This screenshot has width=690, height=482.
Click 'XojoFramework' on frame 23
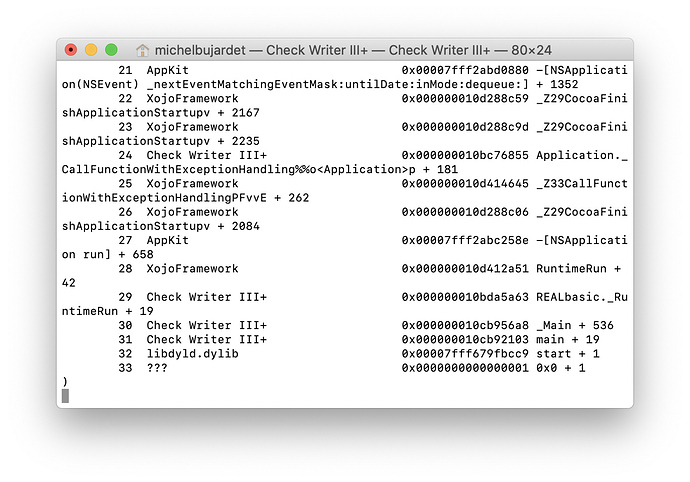click(192, 127)
